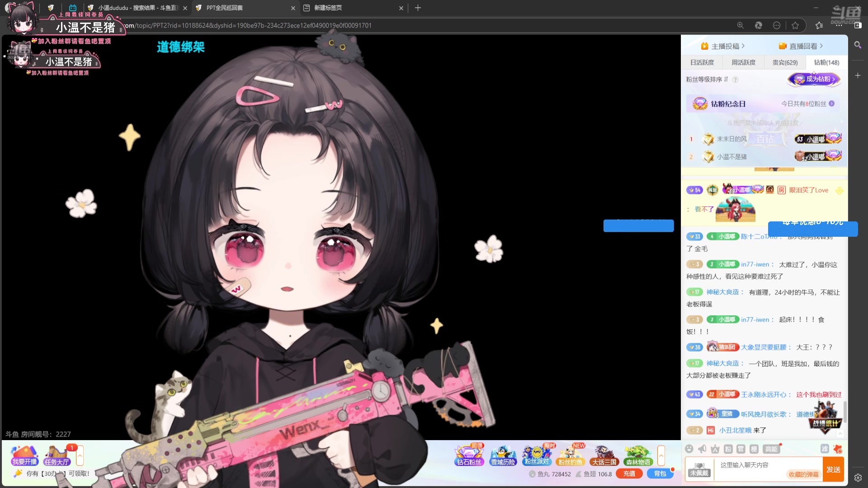Open the crown 'A' danmaku style icon

[715, 449]
